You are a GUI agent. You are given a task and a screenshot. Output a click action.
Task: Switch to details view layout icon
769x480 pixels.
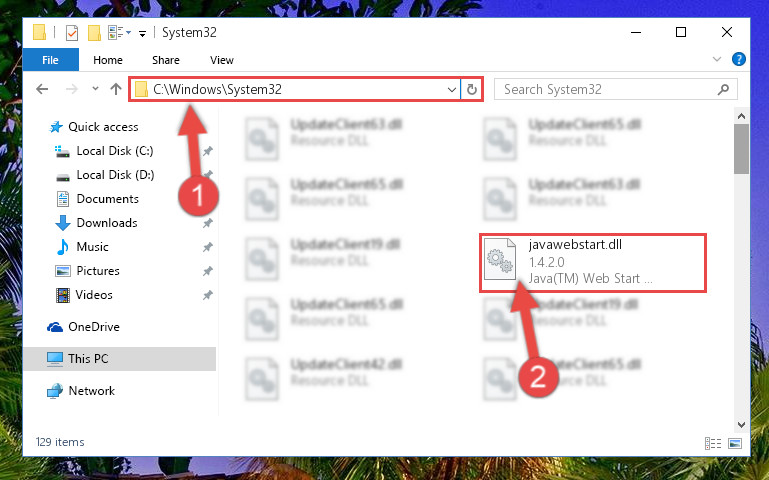[x=713, y=443]
